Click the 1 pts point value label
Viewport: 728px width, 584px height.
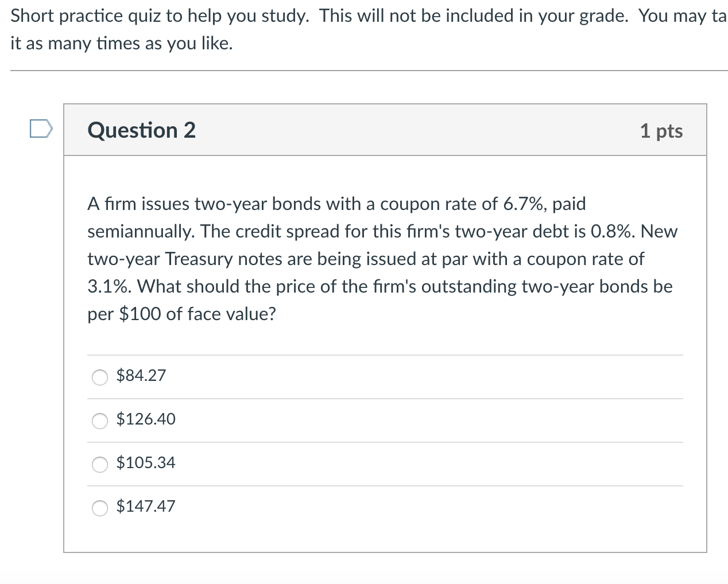tap(663, 131)
